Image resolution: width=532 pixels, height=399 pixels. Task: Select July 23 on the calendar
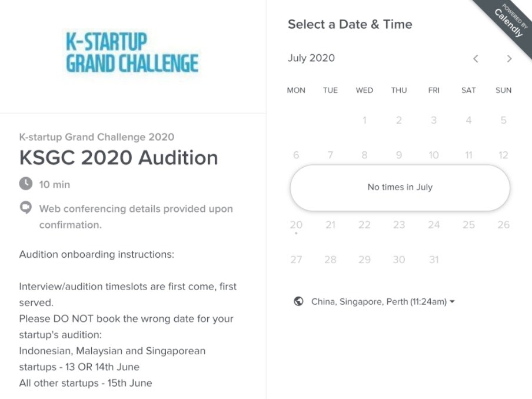(x=399, y=225)
